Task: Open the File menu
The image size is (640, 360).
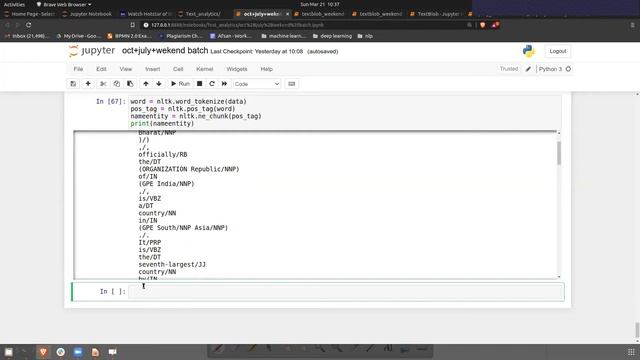Action: (x=78, y=69)
